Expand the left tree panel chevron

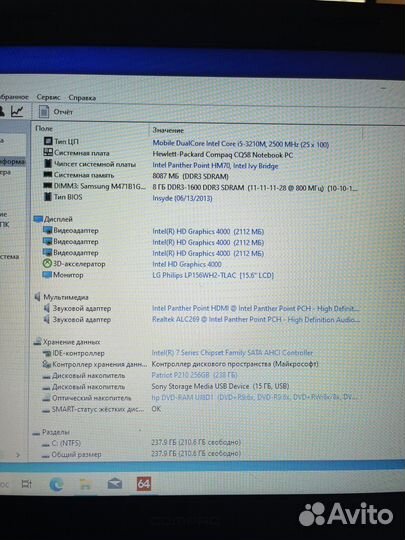pos(18,455)
